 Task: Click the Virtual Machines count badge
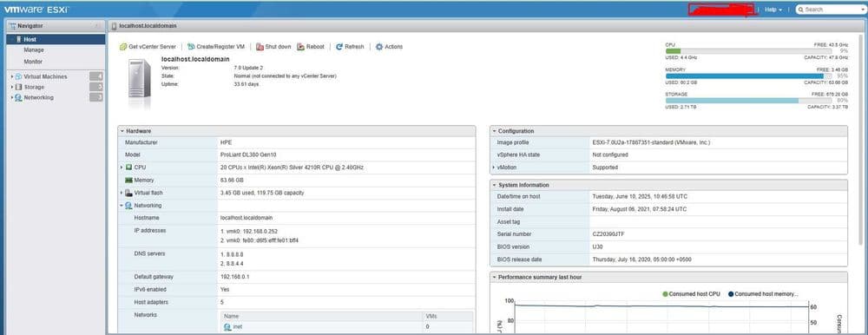pos(96,76)
